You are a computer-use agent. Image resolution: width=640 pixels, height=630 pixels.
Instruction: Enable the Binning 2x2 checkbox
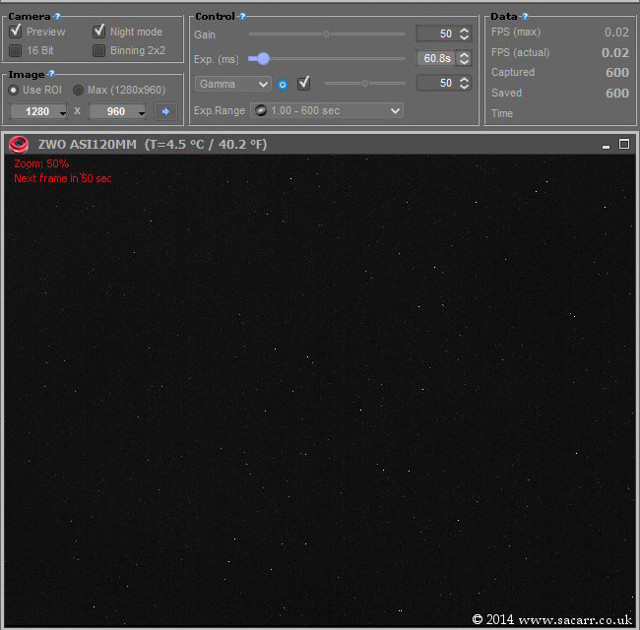99,50
